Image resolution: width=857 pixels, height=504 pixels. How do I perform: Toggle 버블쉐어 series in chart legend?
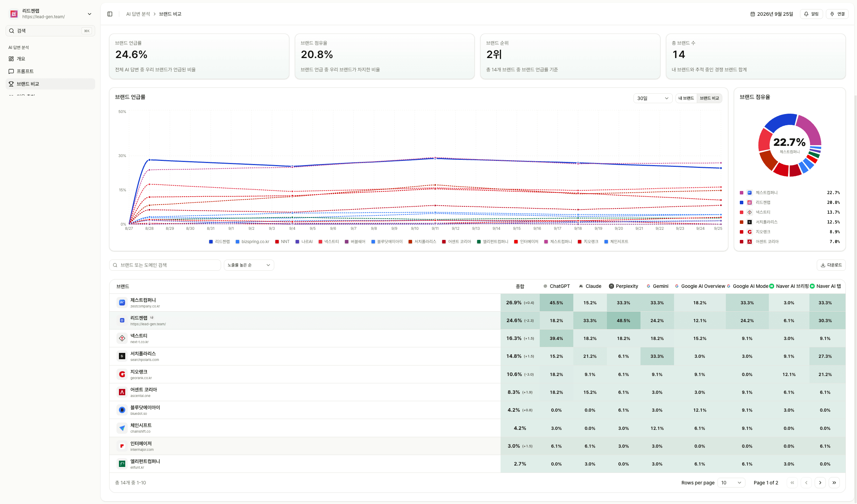355,242
